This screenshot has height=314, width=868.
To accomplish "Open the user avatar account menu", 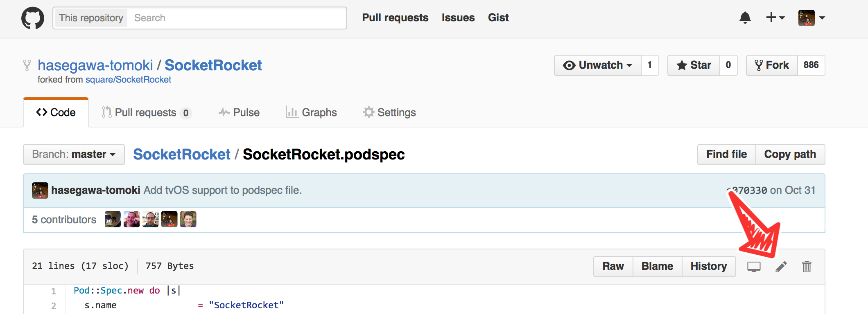I will tap(811, 18).
